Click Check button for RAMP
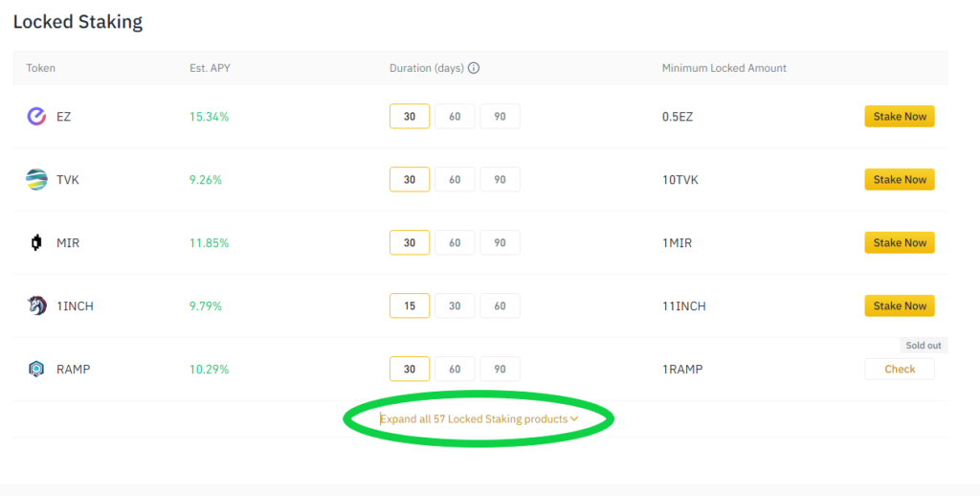This screenshot has width=980, height=496. tap(900, 369)
